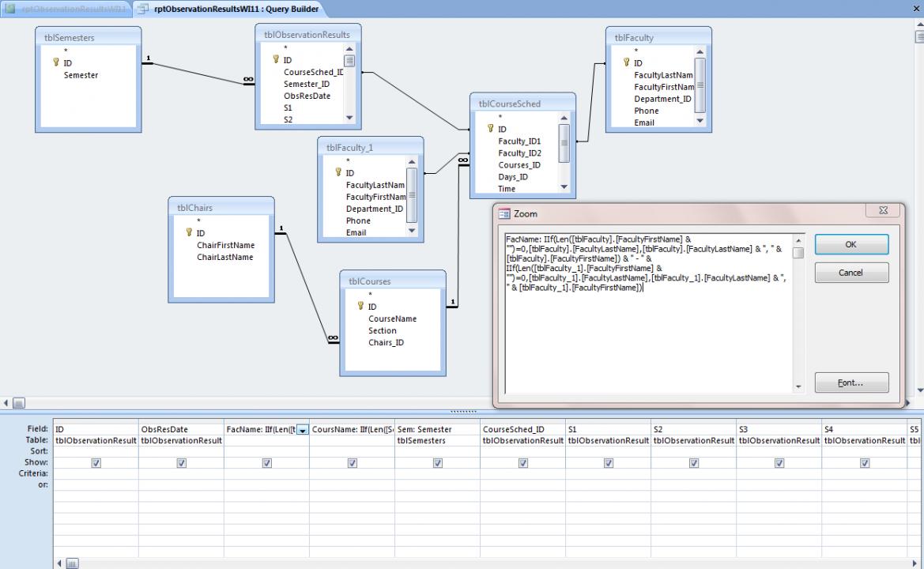Click the primary key icon in tblSemesters

click(x=56, y=62)
